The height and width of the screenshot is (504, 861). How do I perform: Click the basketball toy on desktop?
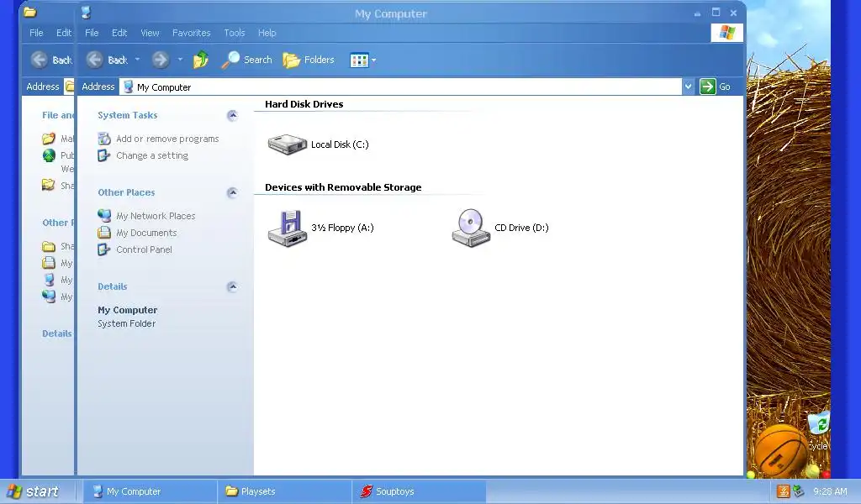779,450
